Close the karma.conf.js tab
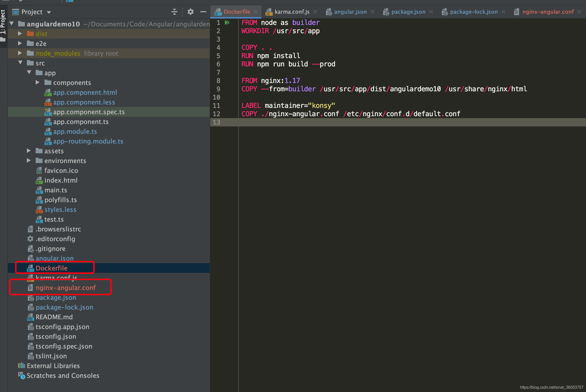Screen dimensions: 586x392 (x=315, y=12)
